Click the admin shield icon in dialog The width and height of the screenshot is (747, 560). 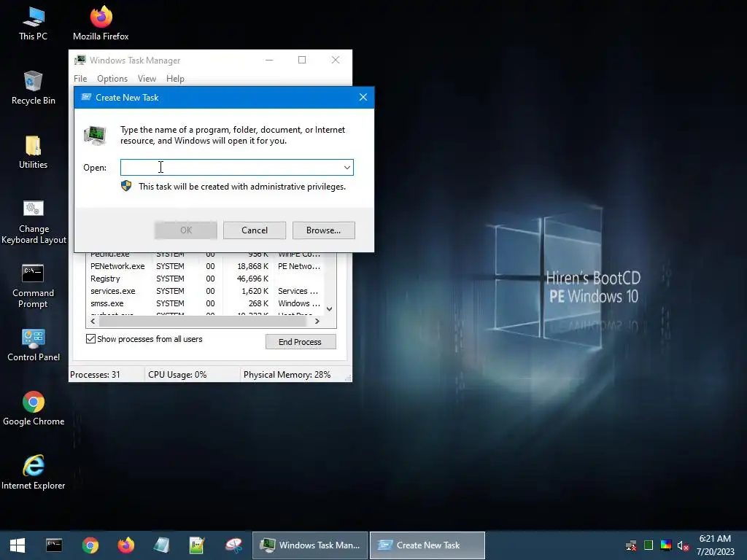point(126,186)
